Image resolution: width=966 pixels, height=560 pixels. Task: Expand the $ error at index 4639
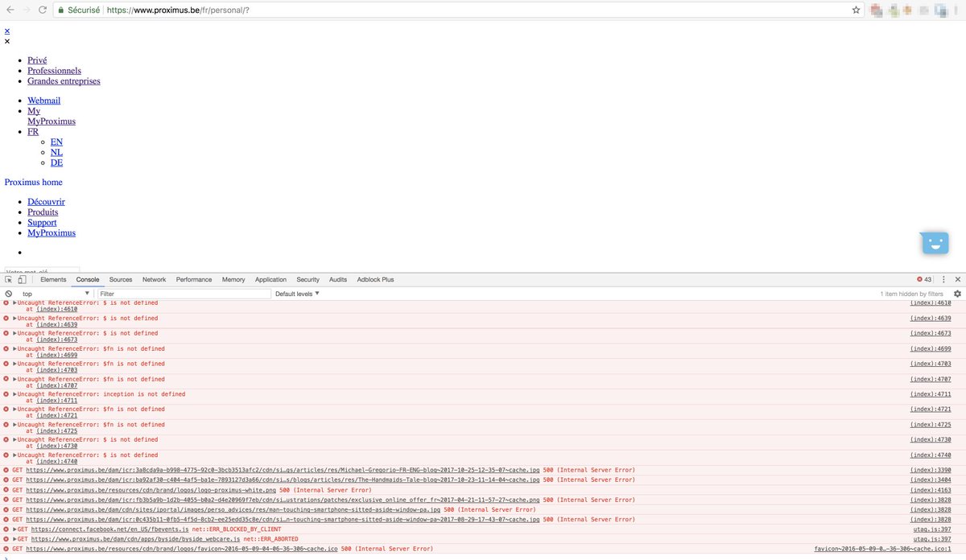15,319
